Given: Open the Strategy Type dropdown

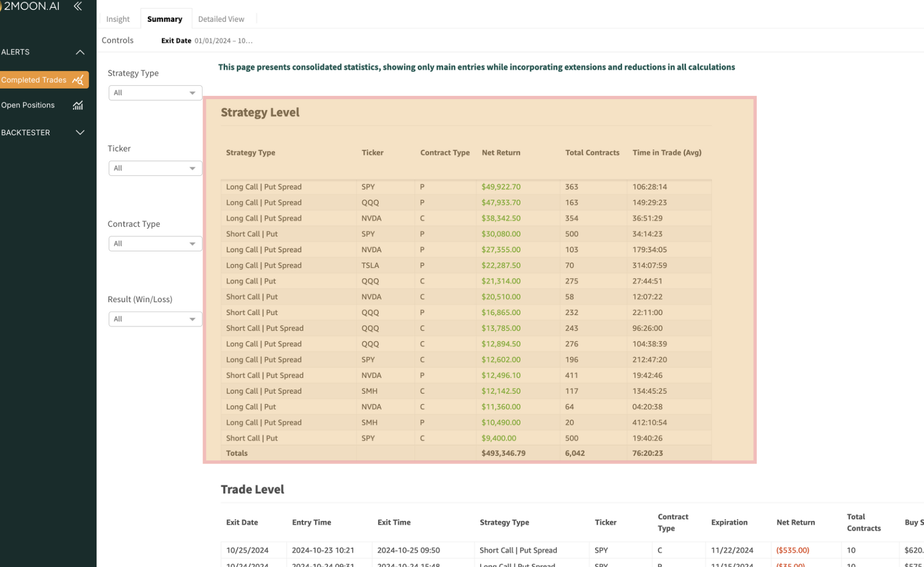Looking at the screenshot, I should pyautogui.click(x=155, y=93).
